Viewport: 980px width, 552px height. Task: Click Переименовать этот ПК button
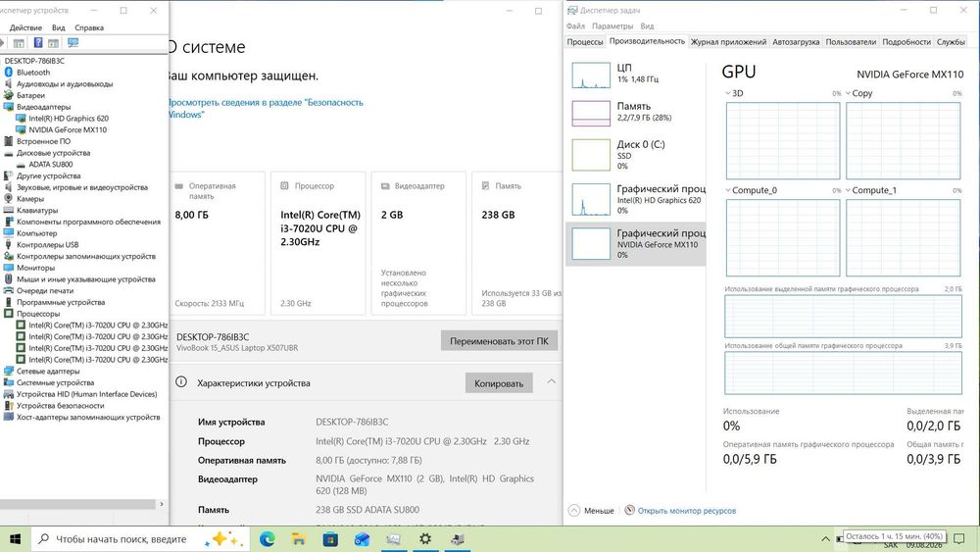pos(499,341)
